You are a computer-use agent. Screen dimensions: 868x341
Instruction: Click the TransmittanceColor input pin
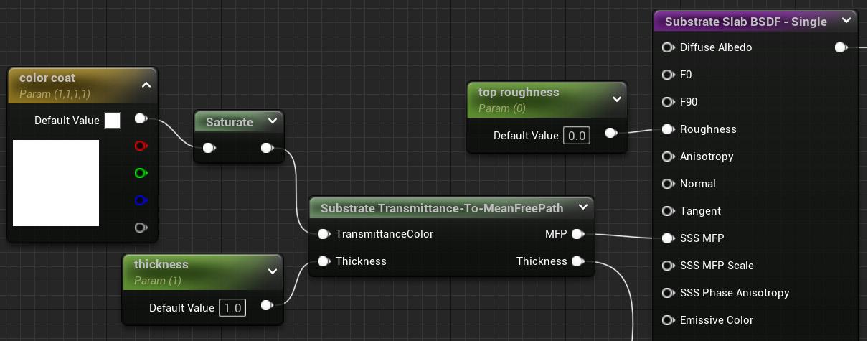click(x=324, y=234)
